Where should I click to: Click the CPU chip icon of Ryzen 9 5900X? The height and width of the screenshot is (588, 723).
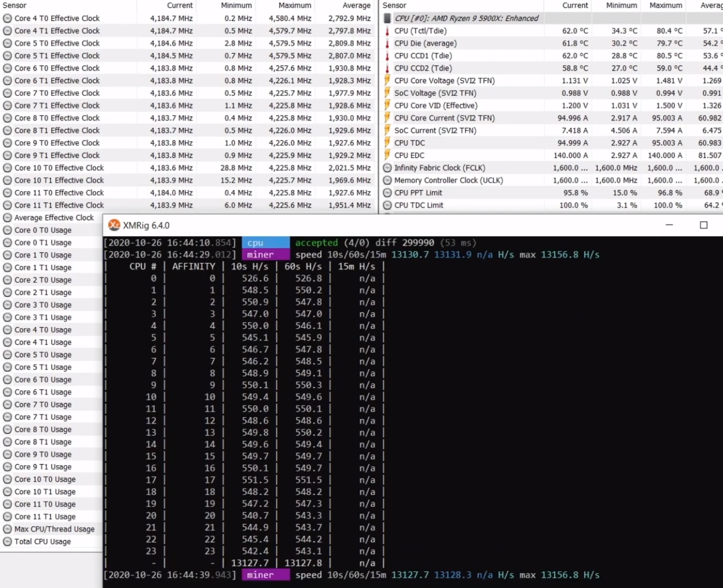(387, 18)
